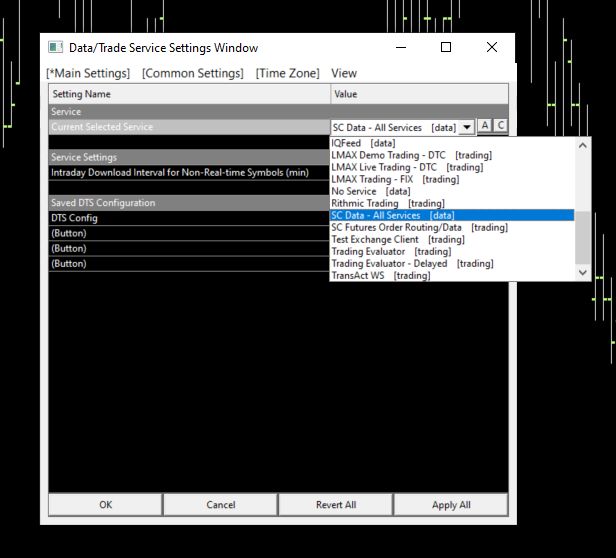The height and width of the screenshot is (558, 616).
Task: Click the Saved DTS Configuration section header
Action: [189, 203]
